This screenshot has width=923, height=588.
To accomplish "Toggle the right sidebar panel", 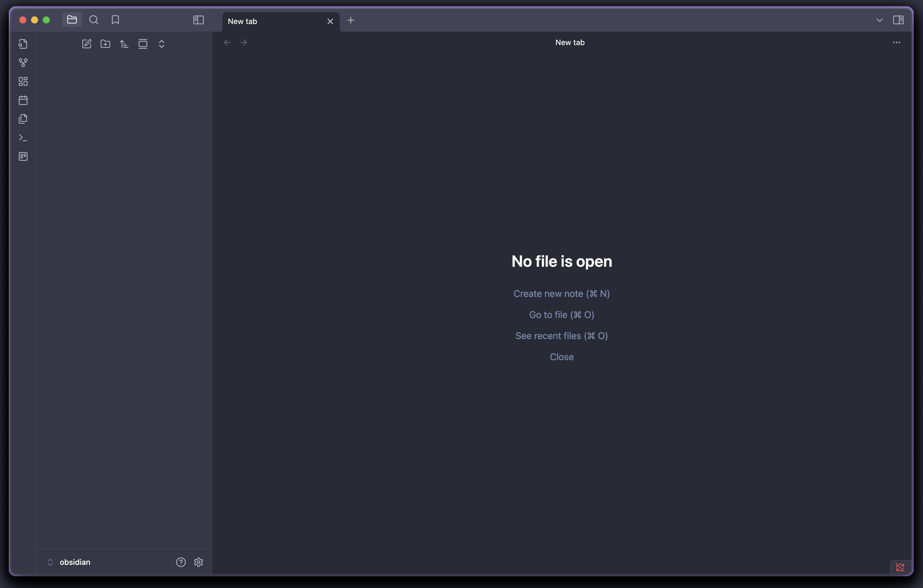I will [x=898, y=20].
